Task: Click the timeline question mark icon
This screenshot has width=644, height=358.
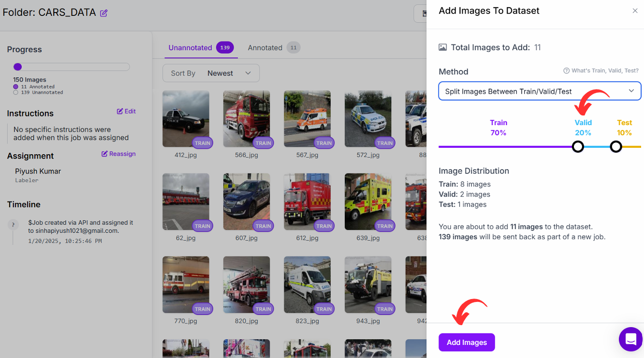Action: [x=13, y=225]
